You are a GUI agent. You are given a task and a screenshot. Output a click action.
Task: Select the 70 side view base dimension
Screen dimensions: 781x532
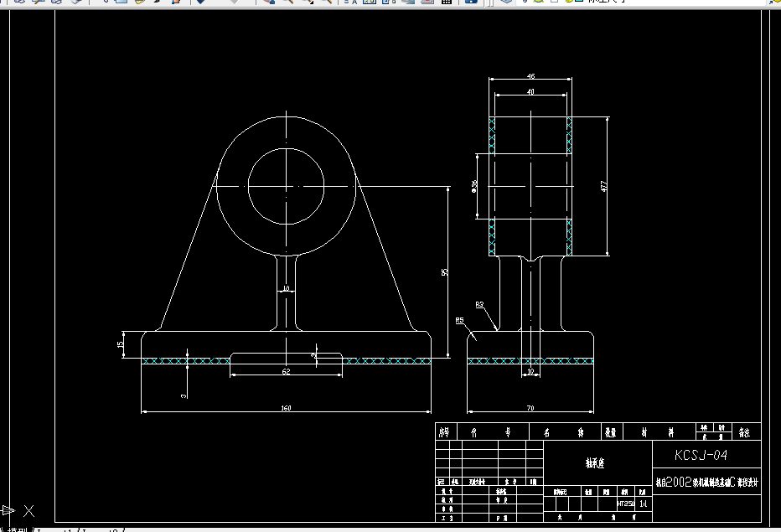(x=530, y=408)
